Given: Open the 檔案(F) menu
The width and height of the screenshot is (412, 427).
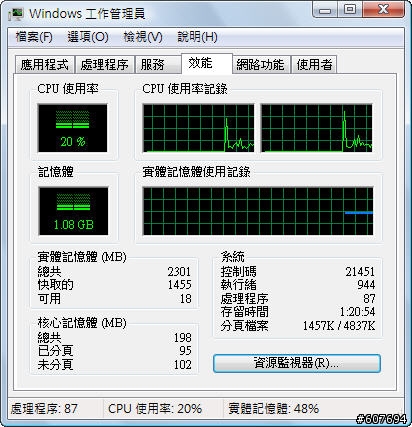Looking at the screenshot, I should [x=34, y=37].
